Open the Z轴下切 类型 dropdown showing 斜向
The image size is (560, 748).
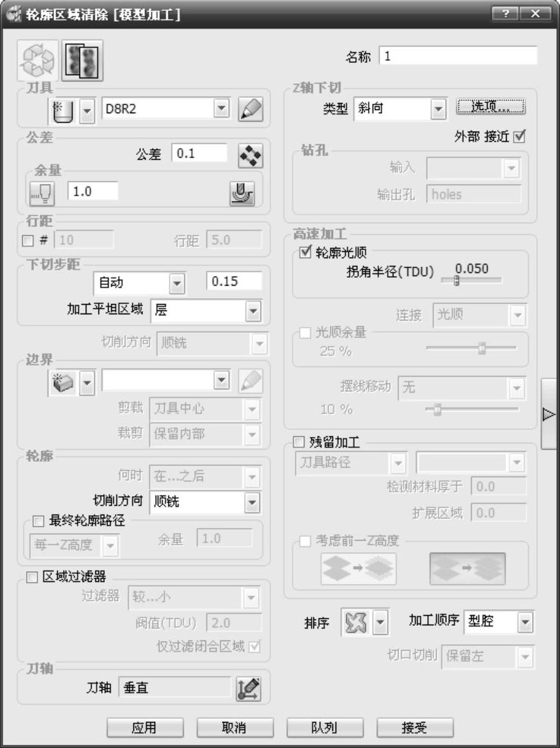400,109
